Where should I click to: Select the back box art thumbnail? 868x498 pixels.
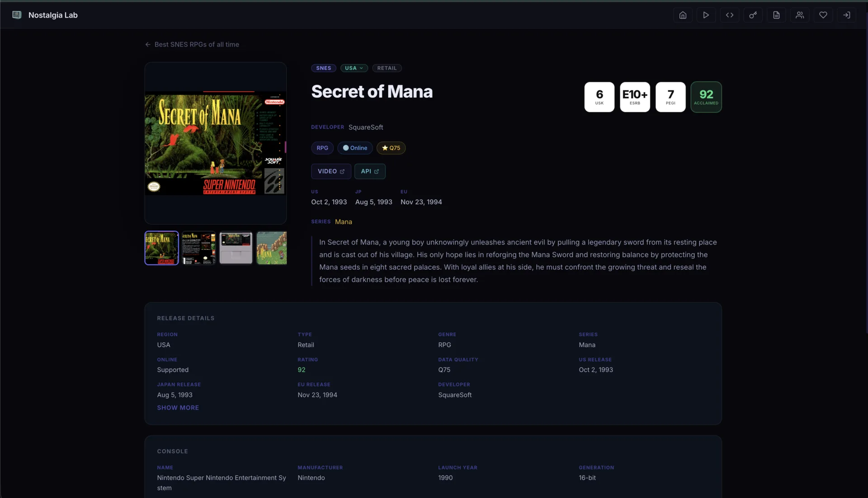[199, 248]
